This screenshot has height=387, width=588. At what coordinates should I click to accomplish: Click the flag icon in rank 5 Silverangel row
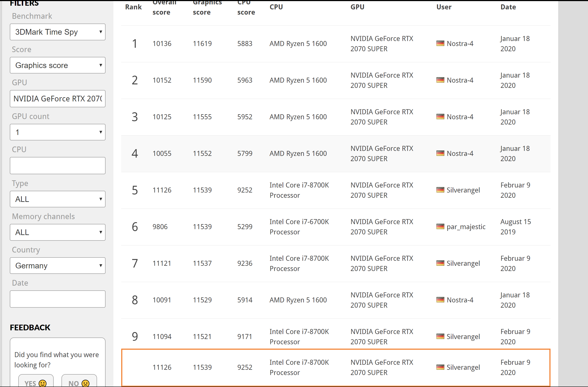(440, 190)
